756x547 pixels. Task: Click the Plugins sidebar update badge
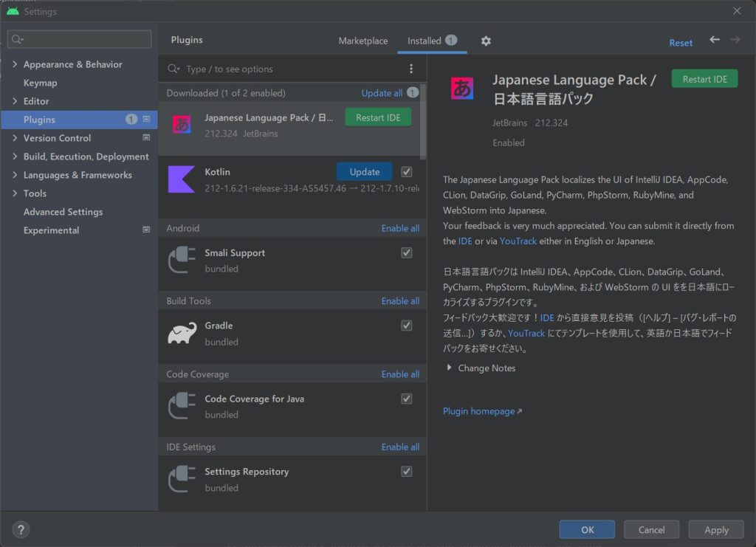pos(131,119)
